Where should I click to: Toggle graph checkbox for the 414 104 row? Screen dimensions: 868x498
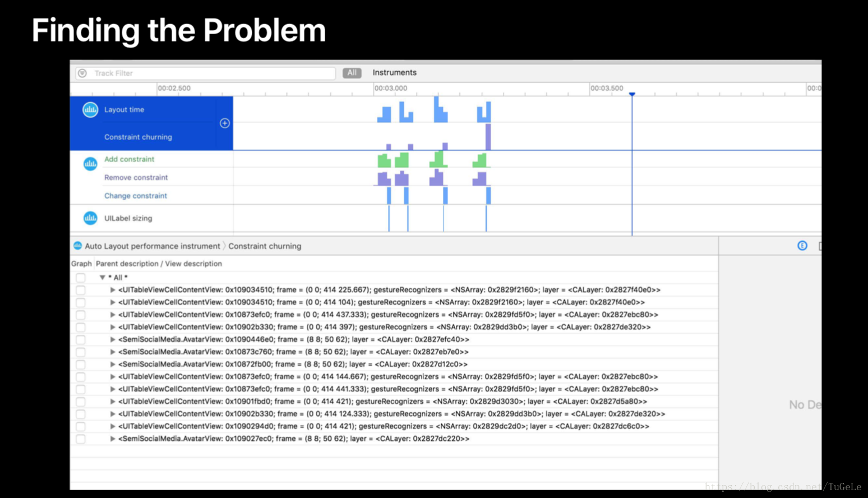(81, 303)
